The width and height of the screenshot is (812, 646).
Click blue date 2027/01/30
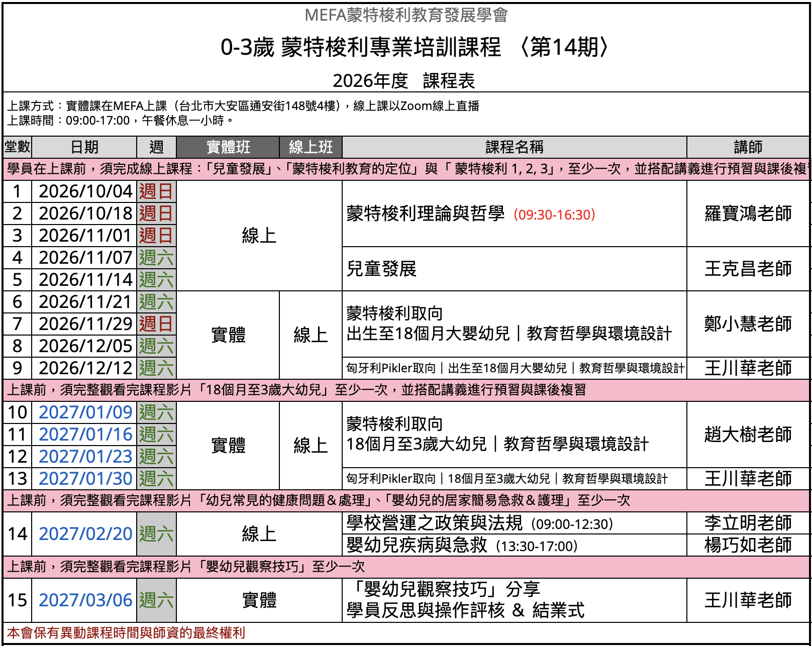tap(85, 479)
